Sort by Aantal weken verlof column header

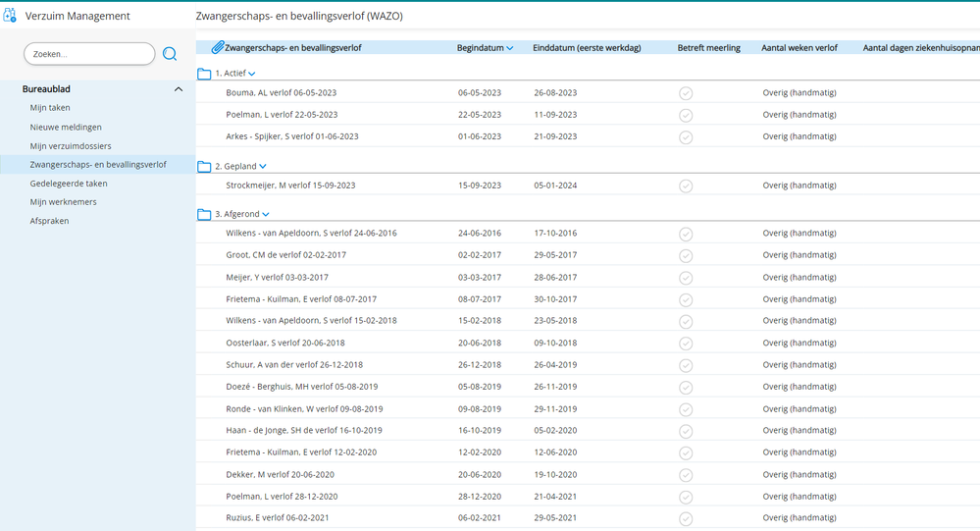(799, 47)
